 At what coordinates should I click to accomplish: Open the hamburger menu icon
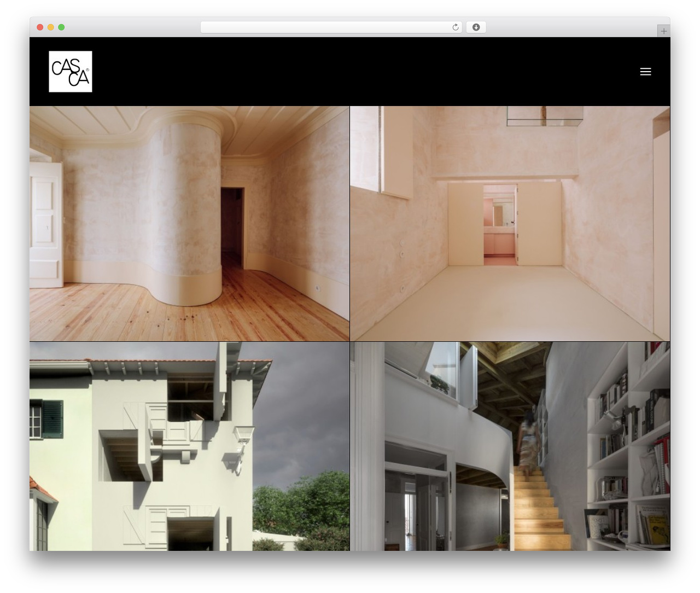tap(645, 72)
